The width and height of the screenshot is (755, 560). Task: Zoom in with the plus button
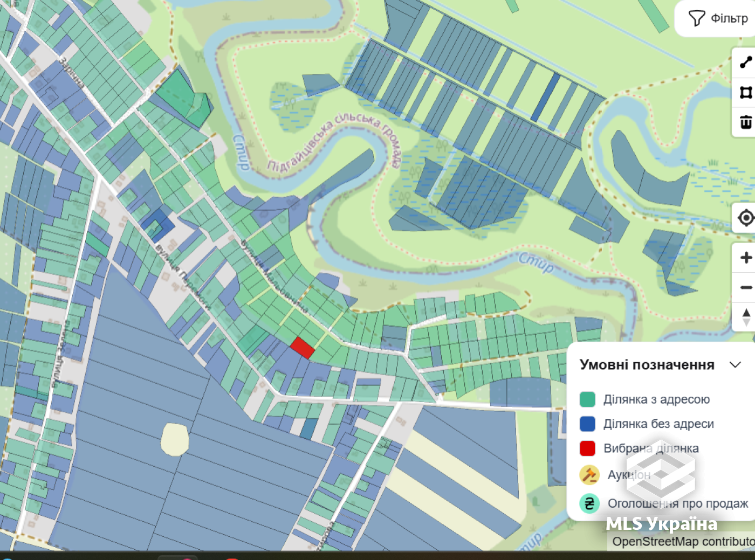click(745, 258)
